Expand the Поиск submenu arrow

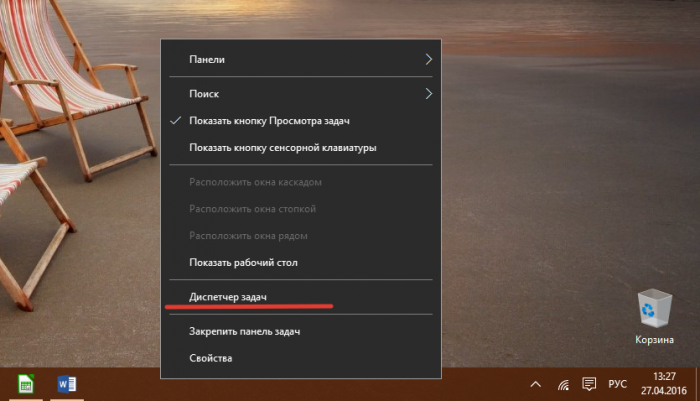(x=428, y=94)
